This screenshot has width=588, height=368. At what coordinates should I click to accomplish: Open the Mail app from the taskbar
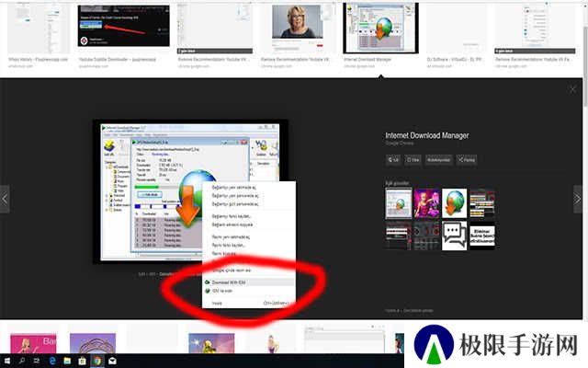pos(112,361)
